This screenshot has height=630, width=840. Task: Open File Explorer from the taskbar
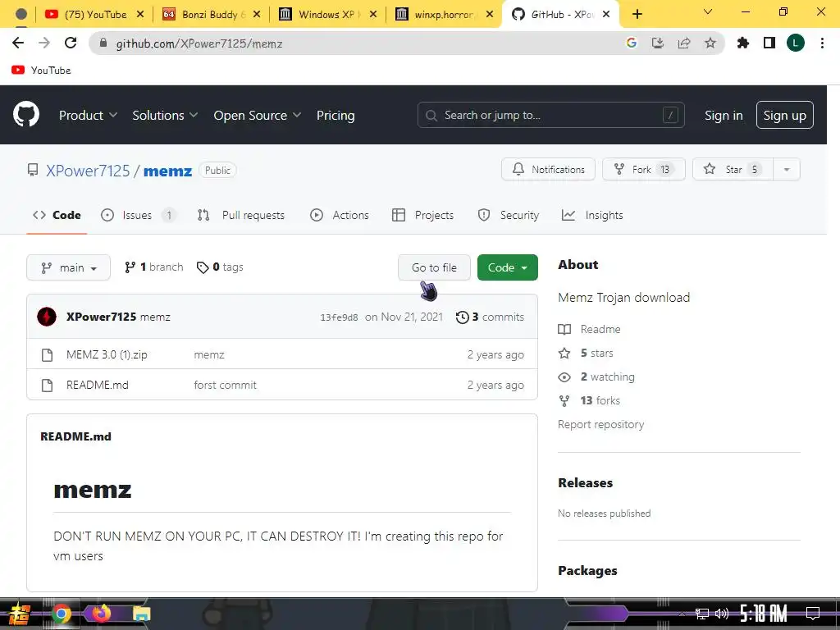point(142,614)
